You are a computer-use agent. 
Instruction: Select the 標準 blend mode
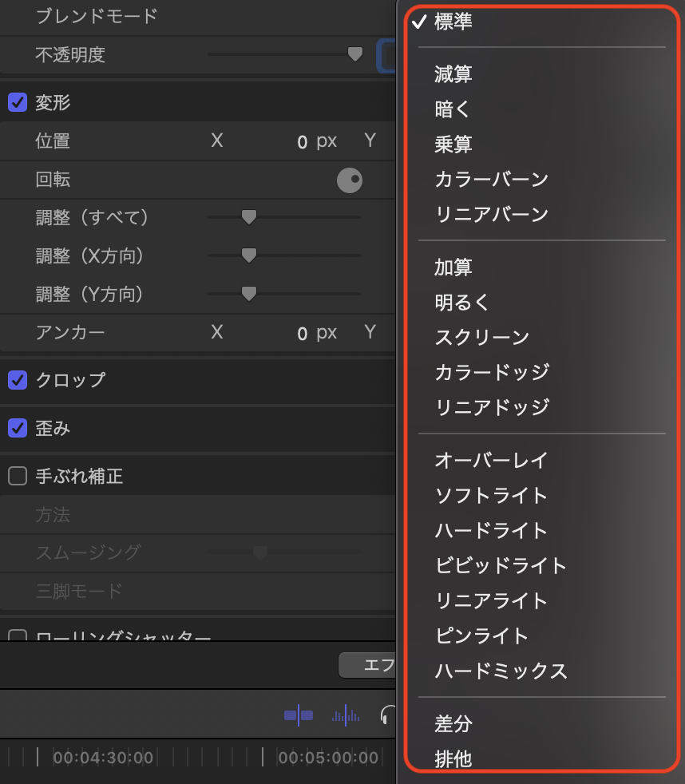click(x=453, y=22)
